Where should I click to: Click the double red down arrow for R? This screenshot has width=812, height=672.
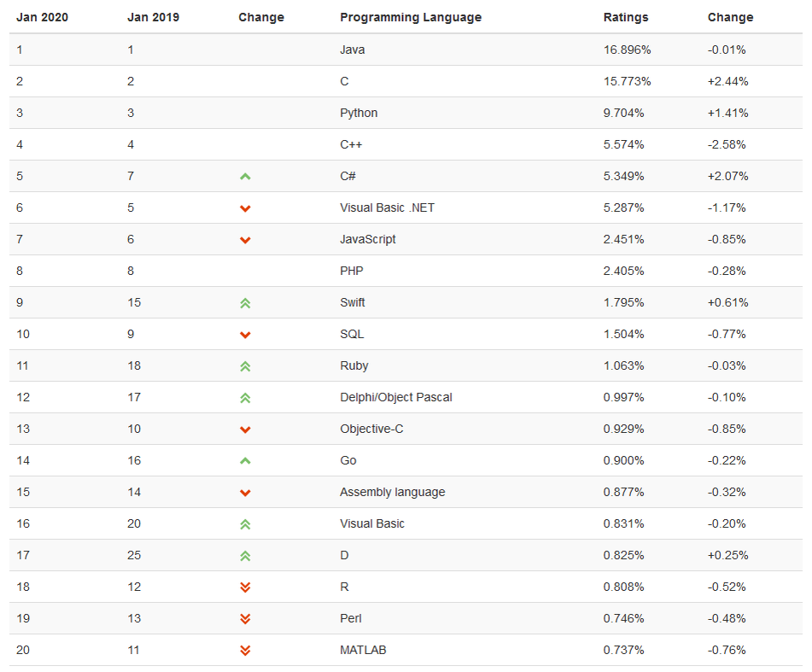245,587
